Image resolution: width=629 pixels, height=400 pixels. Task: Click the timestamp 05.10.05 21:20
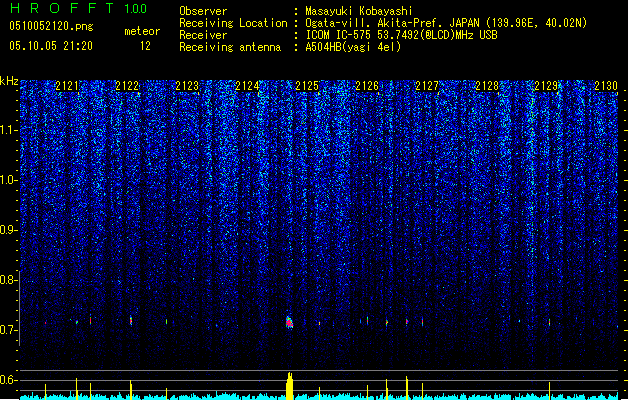pyautogui.click(x=51, y=46)
